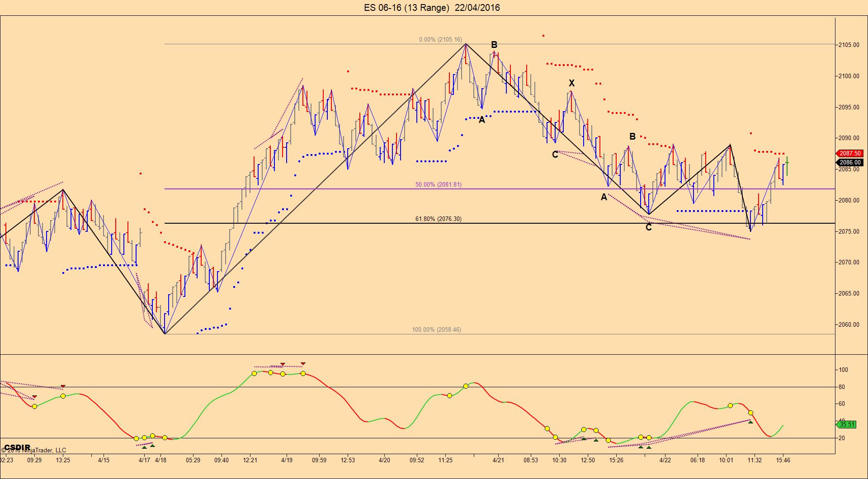The image size is (868, 479).
Task: Click the 06:18 time axis label
Action: click(x=698, y=460)
